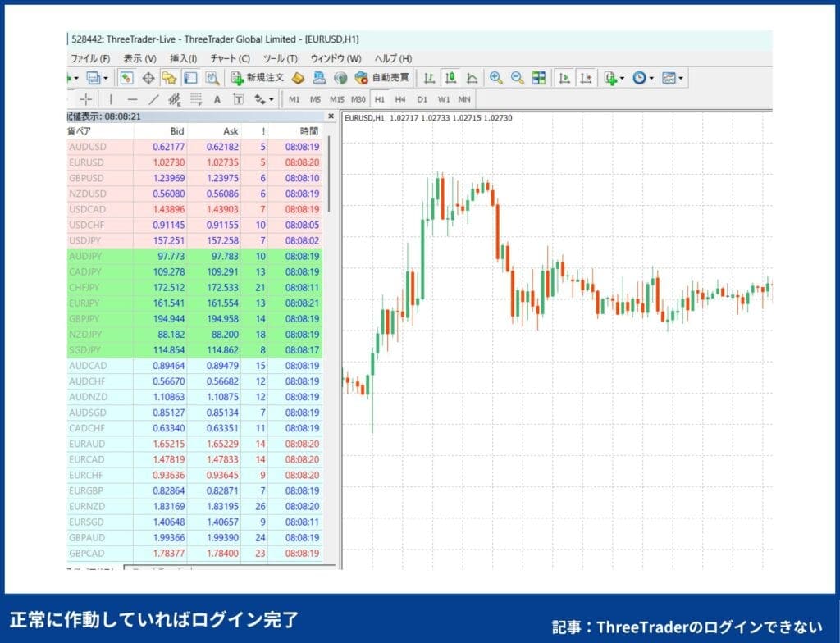Image resolution: width=840 pixels, height=643 pixels.
Task: Click the MQL5 community cloud icon
Action: click(x=319, y=78)
